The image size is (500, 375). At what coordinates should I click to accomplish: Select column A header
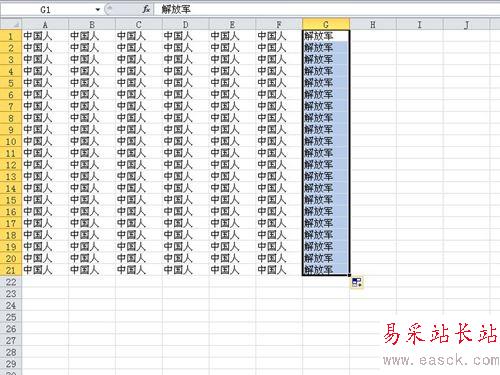(45, 24)
